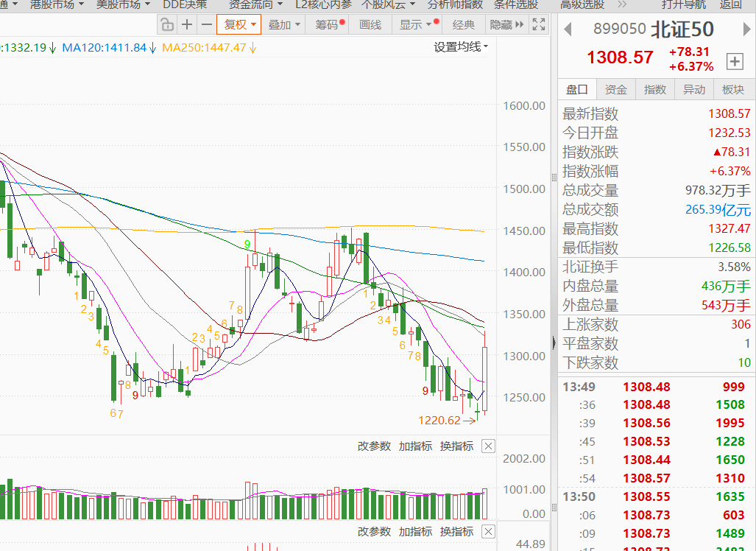Zoom out chart with minus icon
The height and width of the screenshot is (551, 756).
(206, 24)
